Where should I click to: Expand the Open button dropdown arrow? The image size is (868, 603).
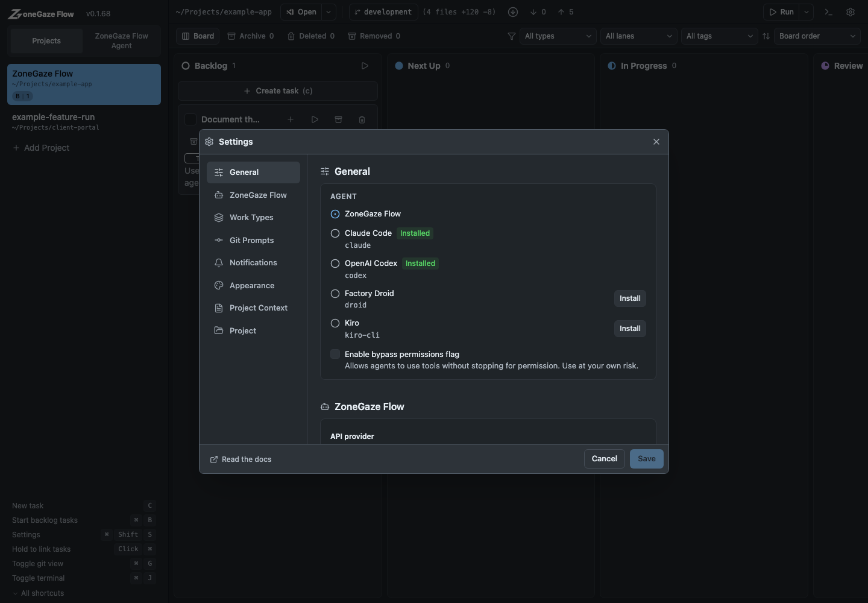(x=329, y=12)
